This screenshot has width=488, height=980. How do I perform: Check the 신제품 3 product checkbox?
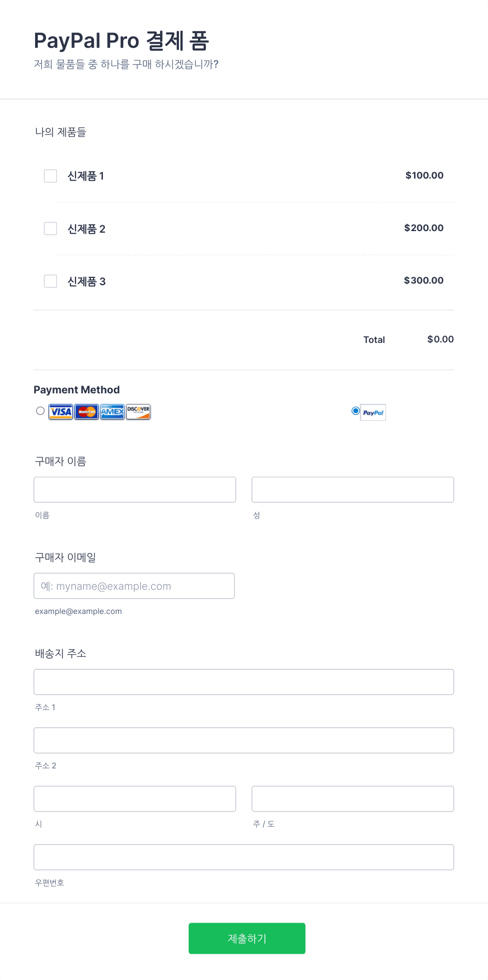pos(50,281)
